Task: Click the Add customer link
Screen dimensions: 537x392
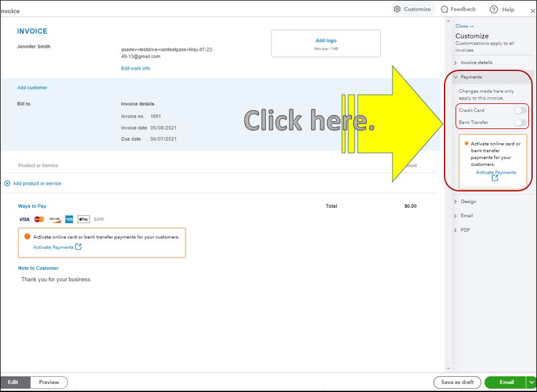Action: (x=32, y=87)
